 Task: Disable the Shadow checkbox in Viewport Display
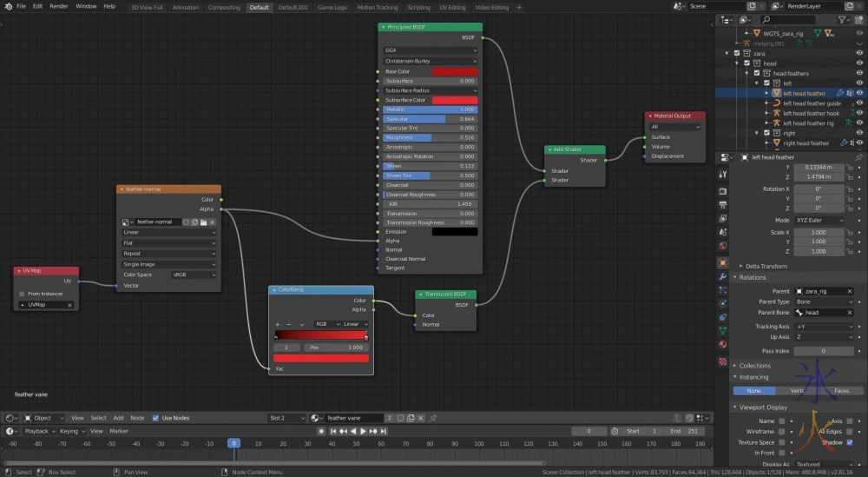tap(850, 442)
